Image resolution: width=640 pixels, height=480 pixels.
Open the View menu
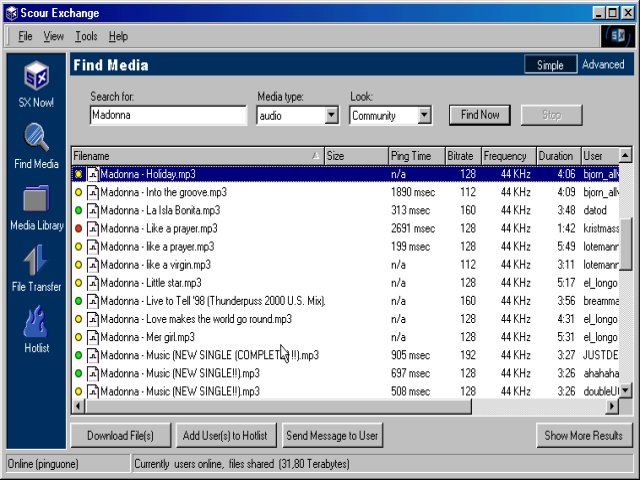click(53, 36)
